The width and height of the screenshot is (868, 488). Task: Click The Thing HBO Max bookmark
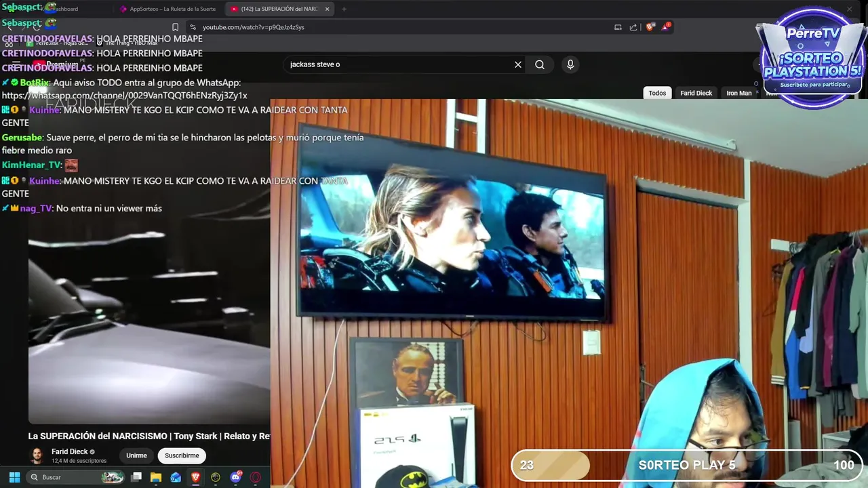pos(126,43)
